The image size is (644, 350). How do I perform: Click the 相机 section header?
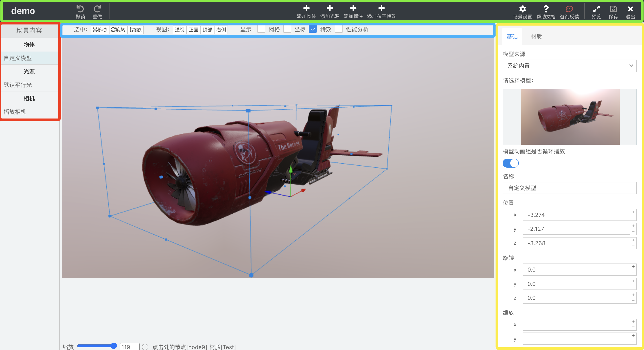point(29,99)
